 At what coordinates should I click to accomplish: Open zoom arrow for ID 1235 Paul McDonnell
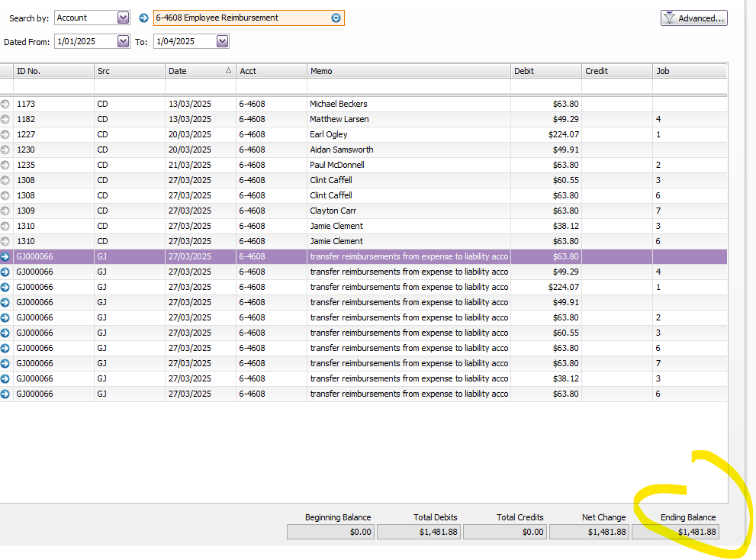click(x=5, y=165)
